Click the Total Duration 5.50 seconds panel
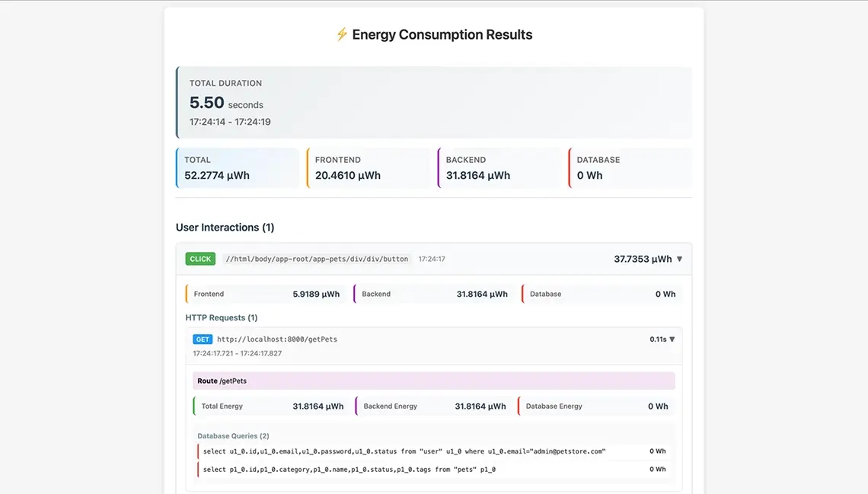868x494 pixels. 434,102
